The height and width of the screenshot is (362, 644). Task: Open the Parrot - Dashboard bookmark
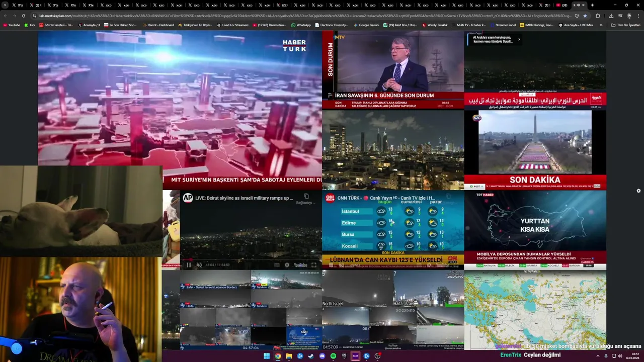tap(158, 25)
